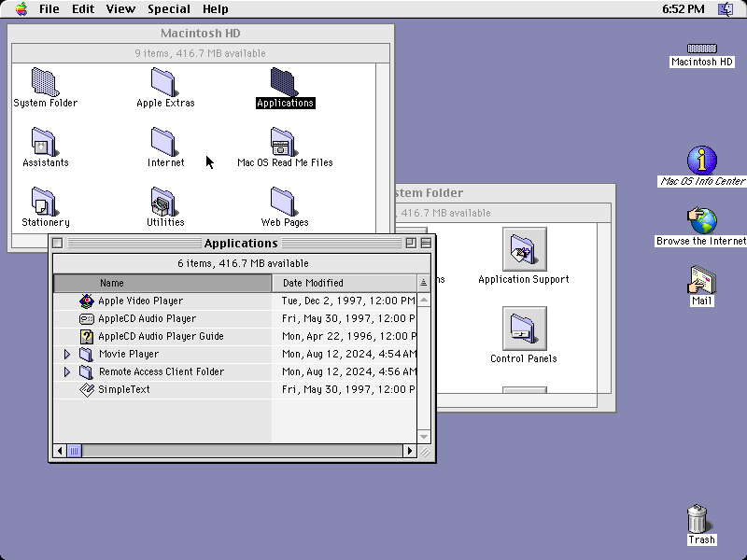Screen dimensions: 747x560
Task: Click the System Folder window title bar
Action: click(x=505, y=193)
